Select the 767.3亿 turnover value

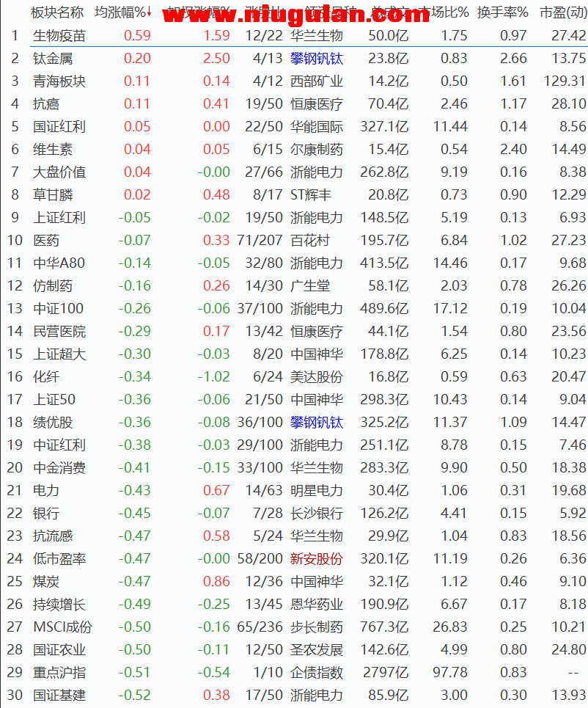point(384,627)
